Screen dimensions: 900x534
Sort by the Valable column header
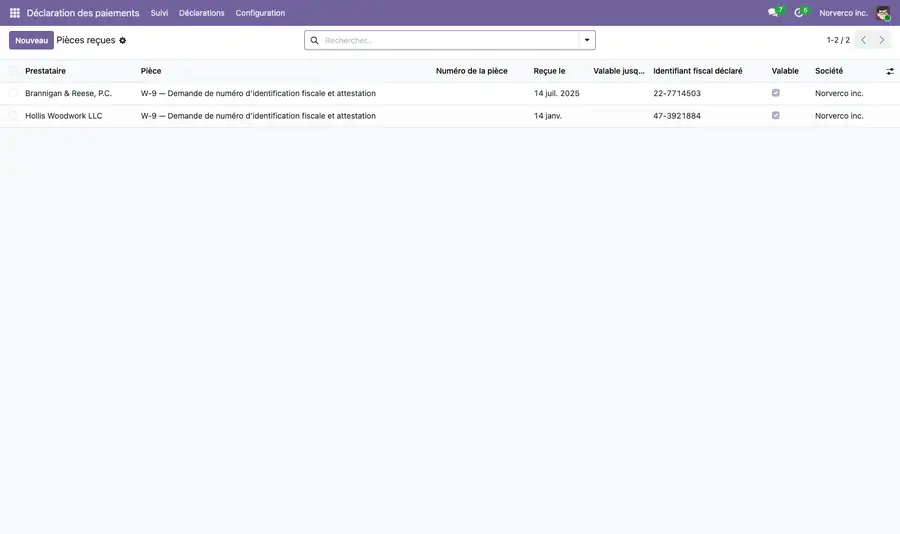(x=785, y=71)
